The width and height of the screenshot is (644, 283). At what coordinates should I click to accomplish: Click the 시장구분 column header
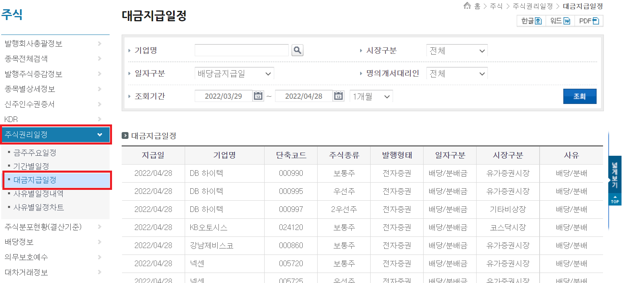click(x=508, y=155)
